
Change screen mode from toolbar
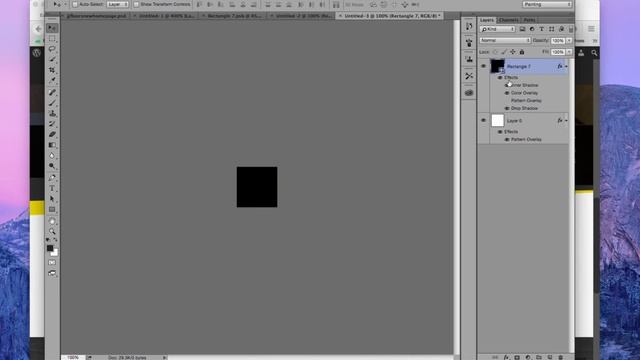tap(52, 273)
